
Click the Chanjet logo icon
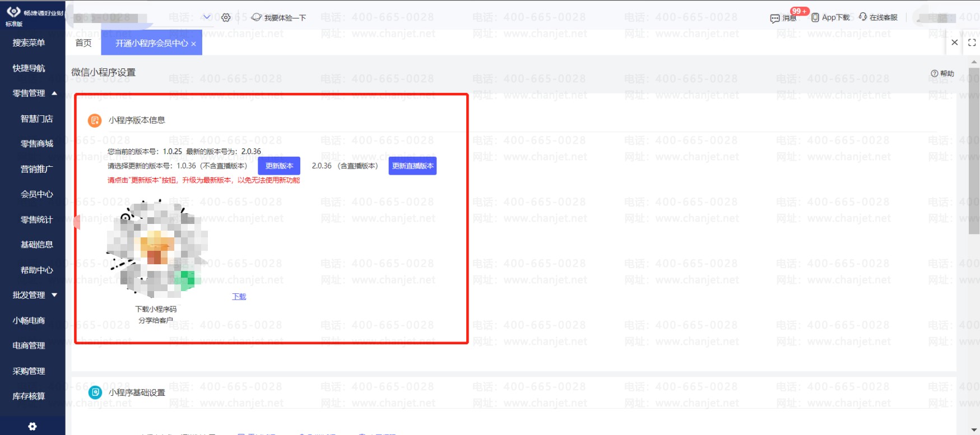click(13, 12)
